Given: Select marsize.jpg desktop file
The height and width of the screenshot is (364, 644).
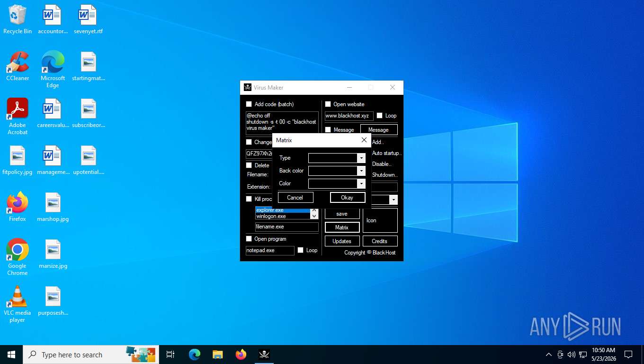Looking at the screenshot, I should pos(53,254).
